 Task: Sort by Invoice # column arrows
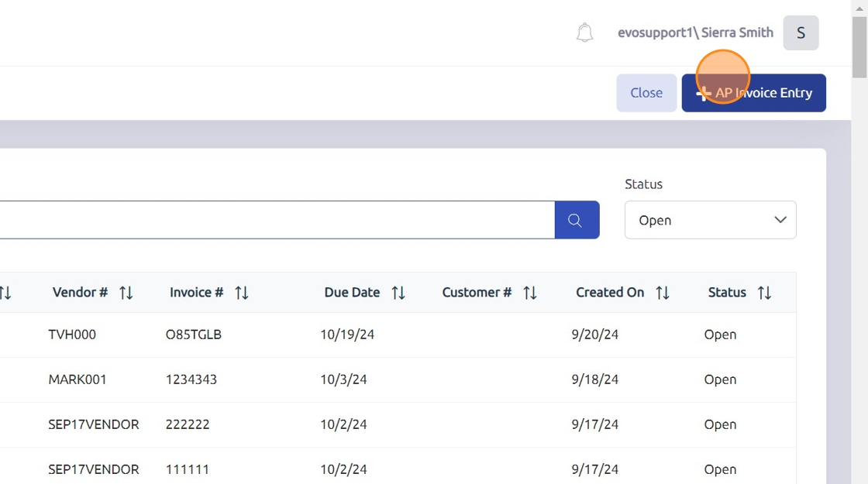(242, 293)
